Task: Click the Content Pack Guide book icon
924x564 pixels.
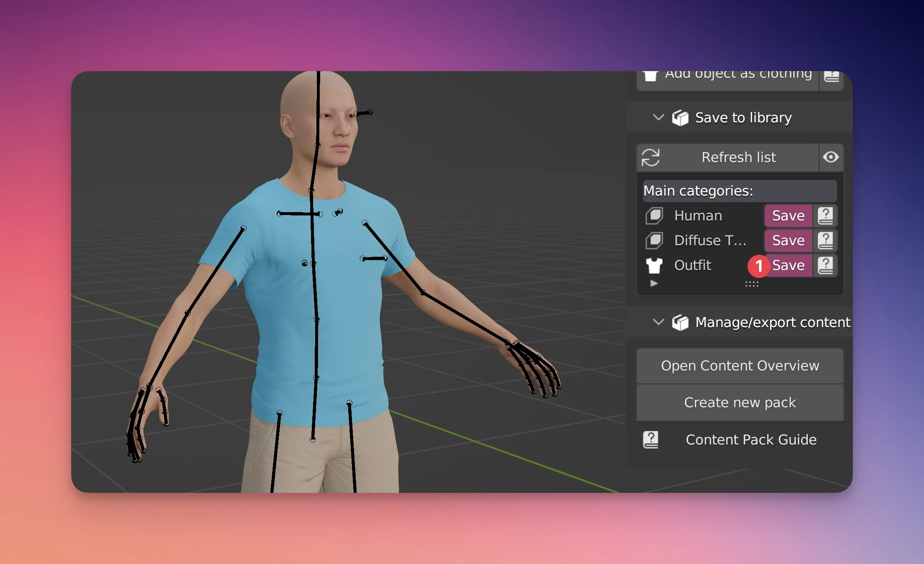Action: click(x=651, y=440)
